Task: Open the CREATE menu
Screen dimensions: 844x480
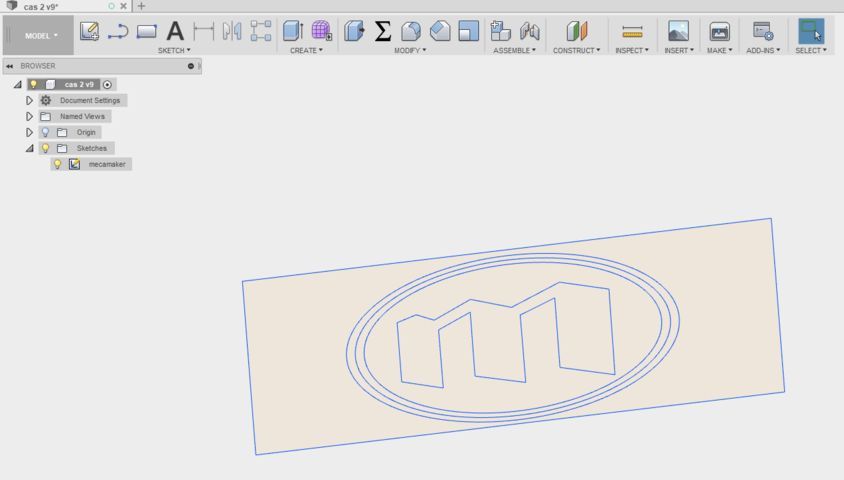Action: (x=306, y=50)
